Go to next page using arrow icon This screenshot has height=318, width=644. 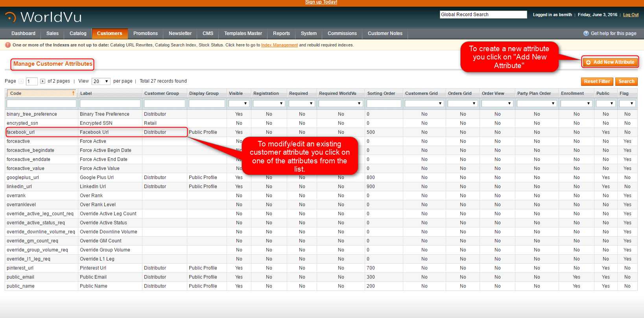[42, 81]
